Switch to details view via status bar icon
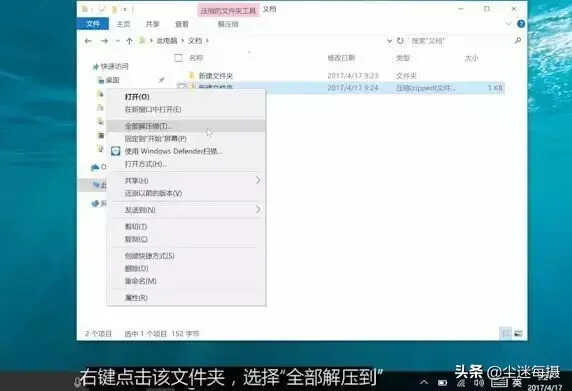 coord(506,333)
